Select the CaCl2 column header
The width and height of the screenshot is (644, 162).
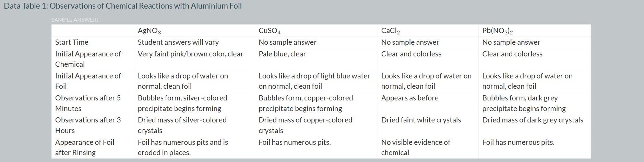pos(390,31)
